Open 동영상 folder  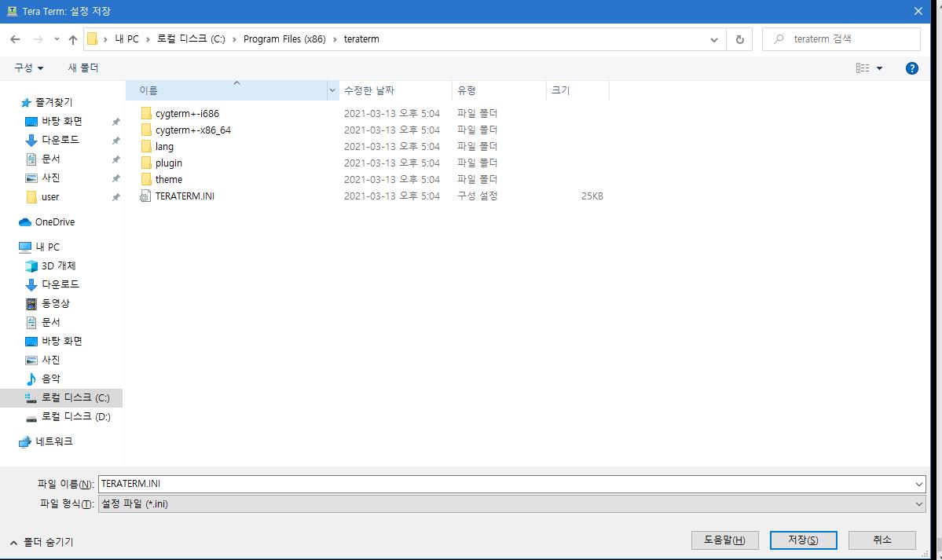click(55, 303)
